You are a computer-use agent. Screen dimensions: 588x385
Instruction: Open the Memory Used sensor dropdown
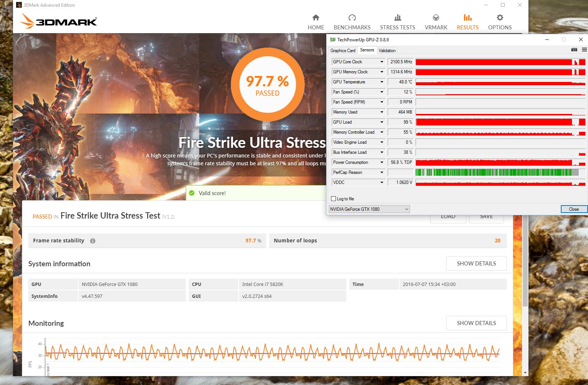[382, 112]
